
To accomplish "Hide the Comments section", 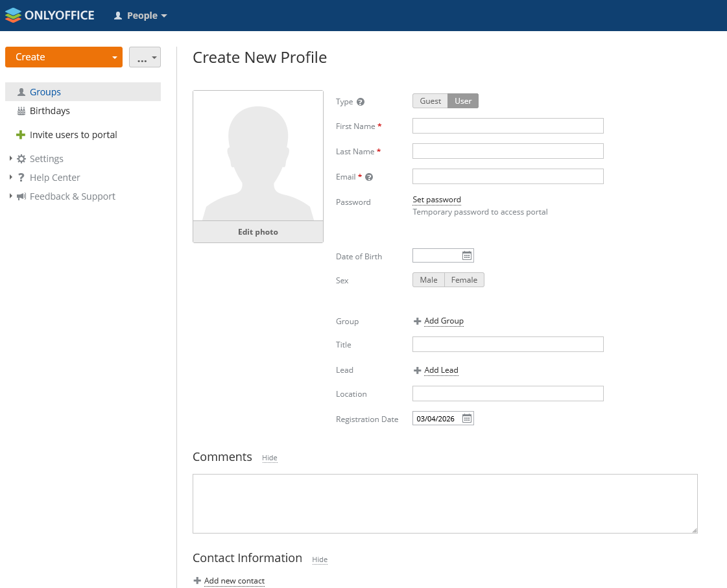I will click(269, 458).
